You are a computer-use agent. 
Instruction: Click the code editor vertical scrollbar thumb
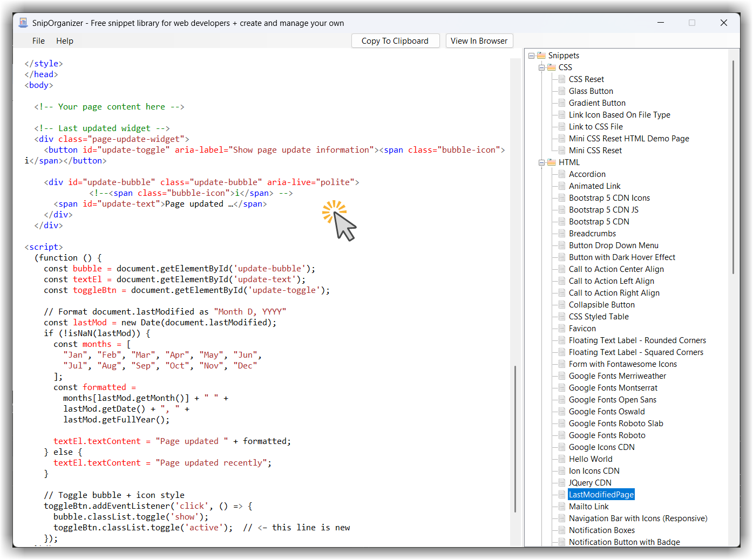[515, 438]
